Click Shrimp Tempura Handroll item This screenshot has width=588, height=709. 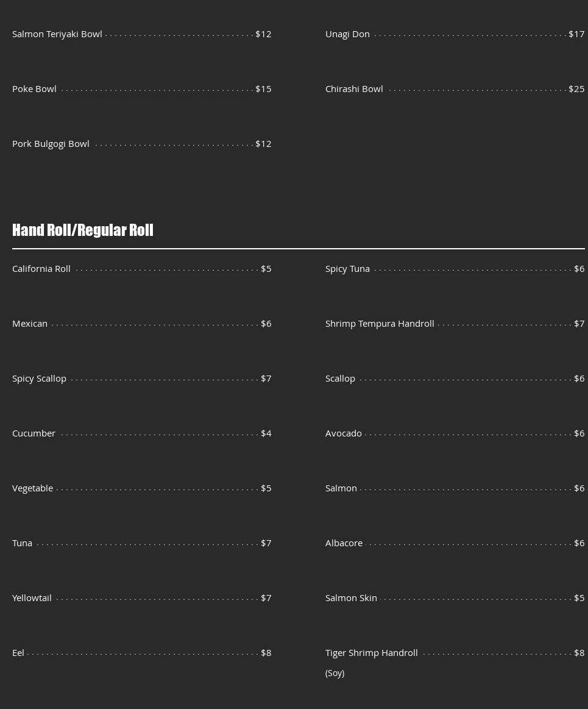coord(380,324)
